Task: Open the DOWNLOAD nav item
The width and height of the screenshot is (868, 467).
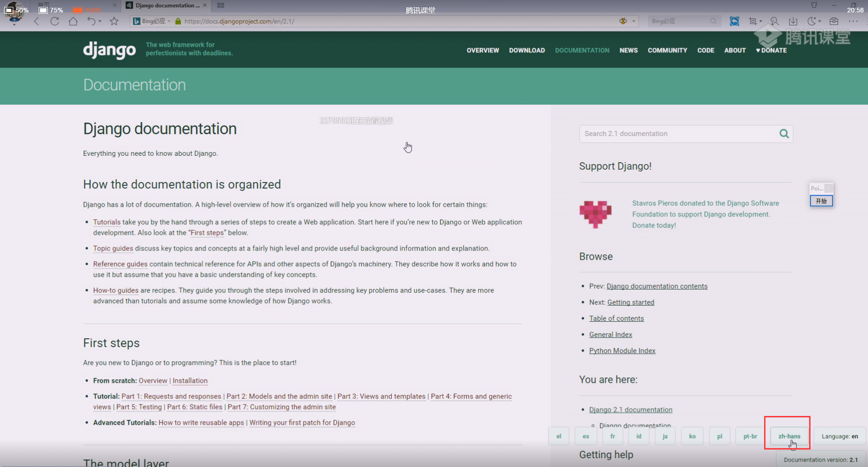Action: (x=527, y=51)
